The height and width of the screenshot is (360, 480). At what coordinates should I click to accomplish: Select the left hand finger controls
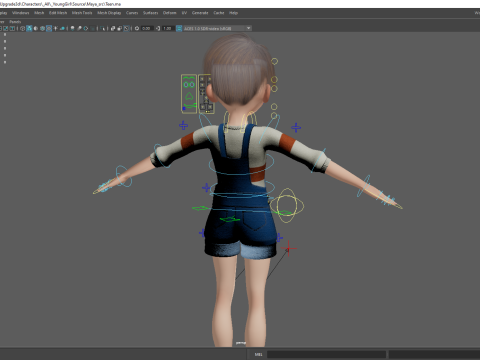coord(104,187)
